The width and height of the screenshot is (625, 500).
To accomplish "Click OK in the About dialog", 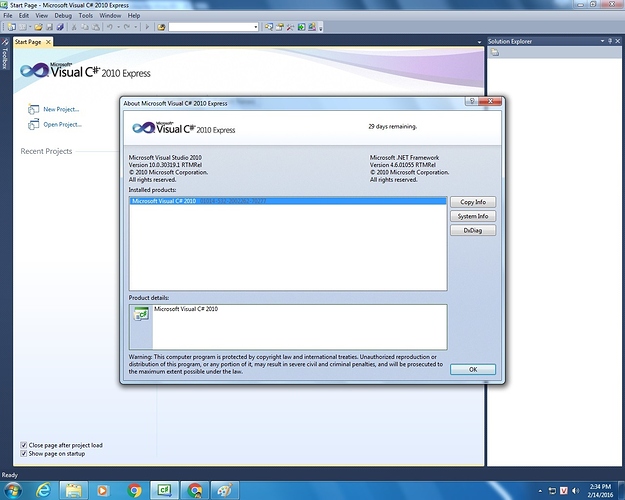I will pyautogui.click(x=473, y=370).
